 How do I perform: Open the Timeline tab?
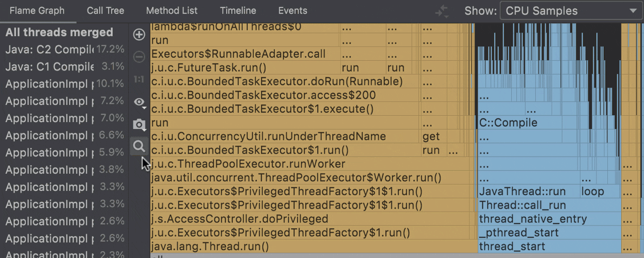point(238,11)
